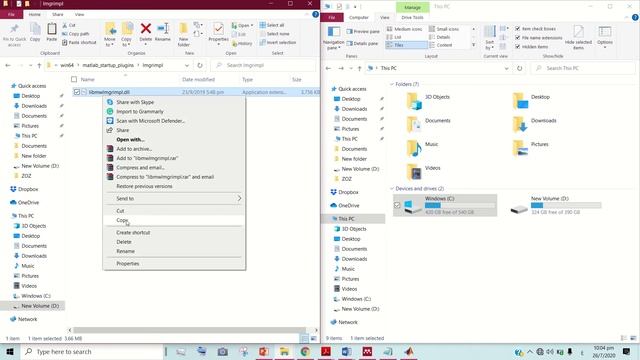Open the Drive Tools tab
This screenshot has width=640, height=360.
[412, 18]
